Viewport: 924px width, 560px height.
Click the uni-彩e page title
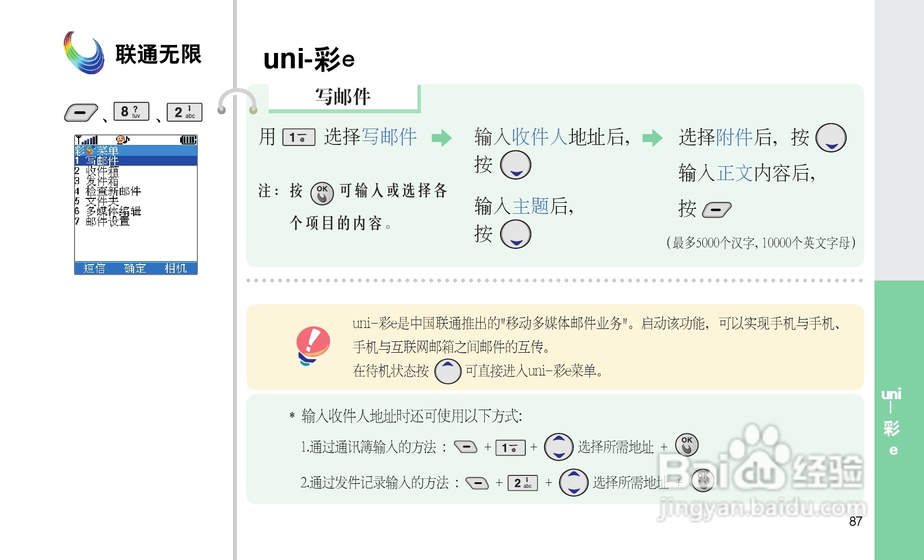click(x=309, y=59)
